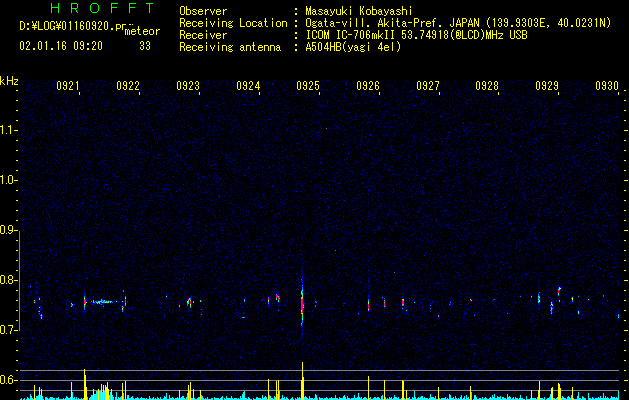Click the 1.1 kHz axis label
The width and height of the screenshot is (629, 400).
7,130
